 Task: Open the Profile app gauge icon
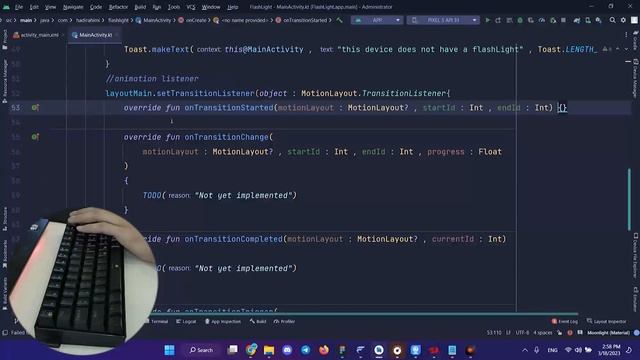(x=542, y=20)
